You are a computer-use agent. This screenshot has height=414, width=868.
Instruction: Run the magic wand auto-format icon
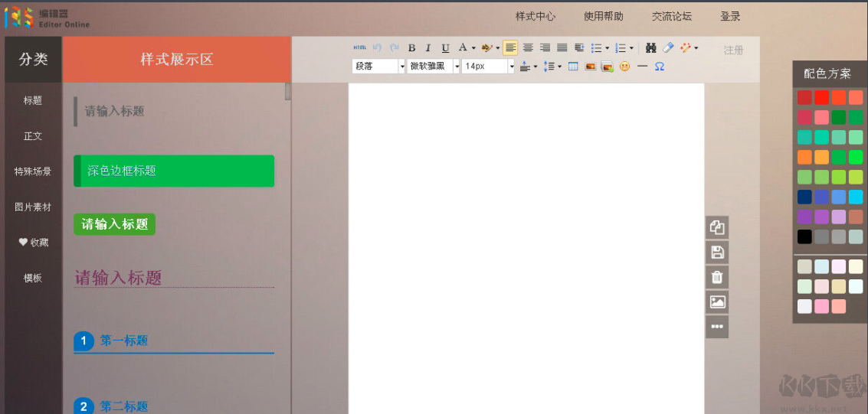point(686,48)
